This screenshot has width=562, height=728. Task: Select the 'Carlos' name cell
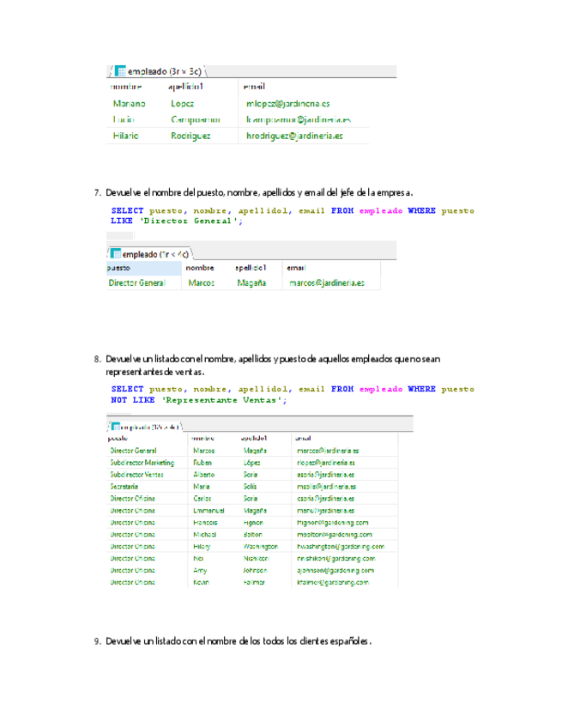pos(202,498)
